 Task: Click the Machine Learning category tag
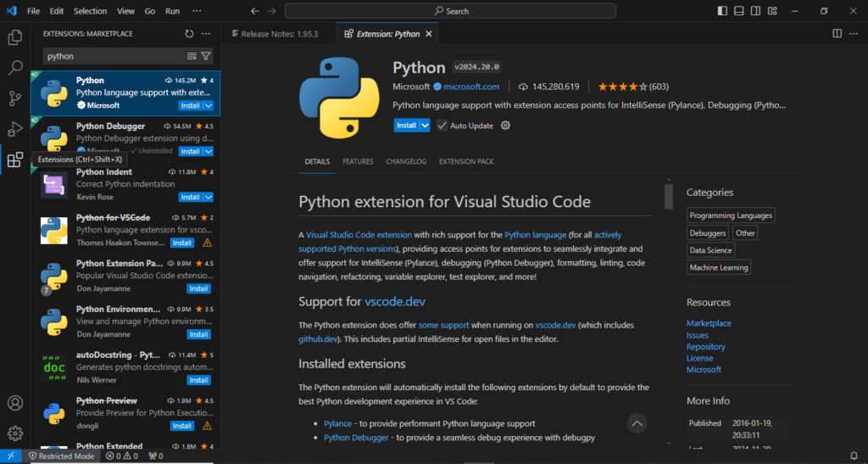coord(719,267)
